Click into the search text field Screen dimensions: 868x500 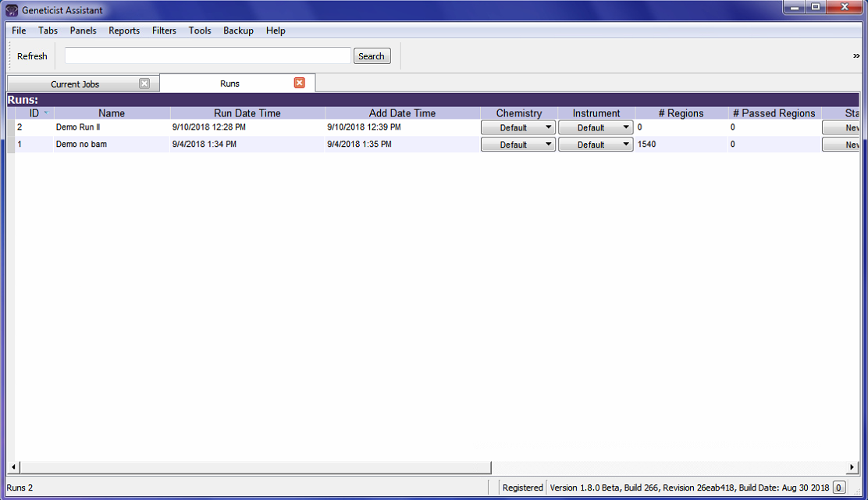[208, 55]
